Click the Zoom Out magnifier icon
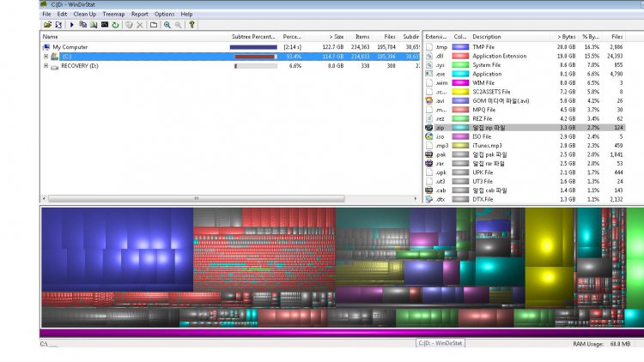This screenshot has width=644, height=362. [x=179, y=25]
